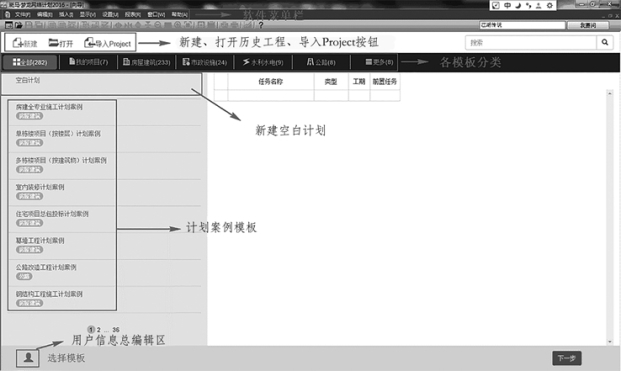The height and width of the screenshot is (371, 621).
Task: Show 水利水电(9) templates
Action: [263, 62]
